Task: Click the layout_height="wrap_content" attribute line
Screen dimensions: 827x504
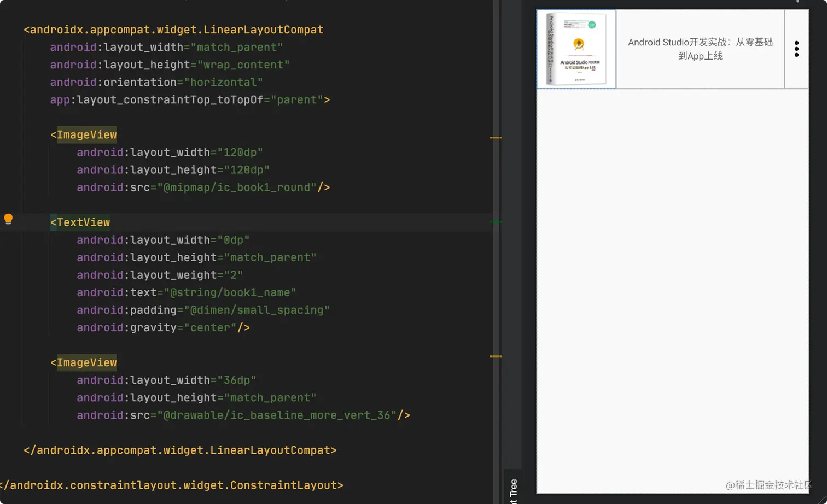Action: tap(170, 65)
